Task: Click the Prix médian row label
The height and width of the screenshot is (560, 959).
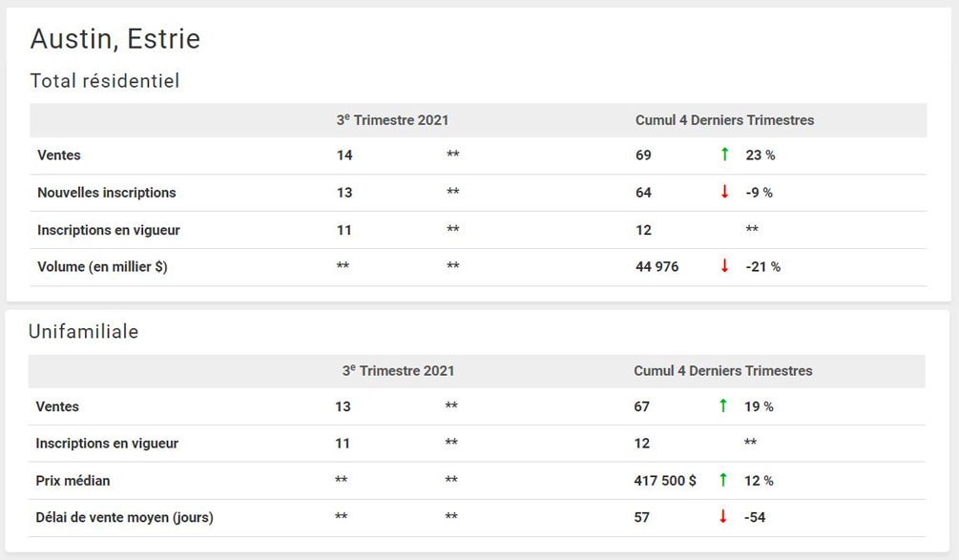Action: [x=73, y=480]
